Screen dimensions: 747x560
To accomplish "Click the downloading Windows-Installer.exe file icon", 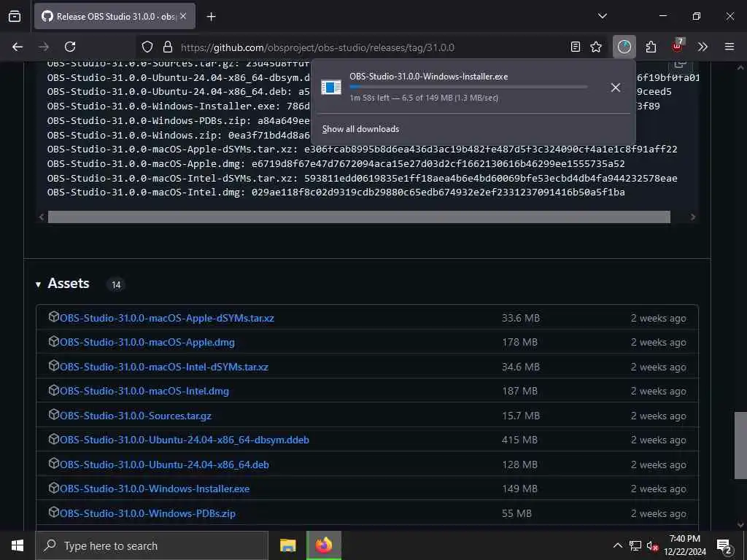I will click(331, 87).
